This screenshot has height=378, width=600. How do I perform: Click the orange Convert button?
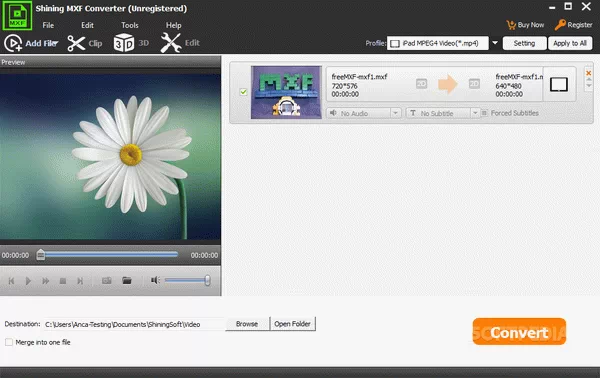[519, 332]
